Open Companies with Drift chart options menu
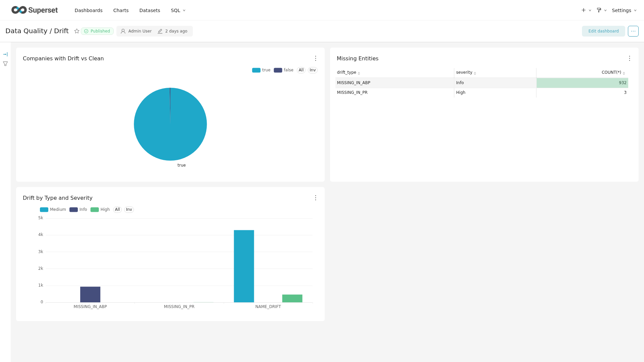The height and width of the screenshot is (362, 644). (315, 59)
